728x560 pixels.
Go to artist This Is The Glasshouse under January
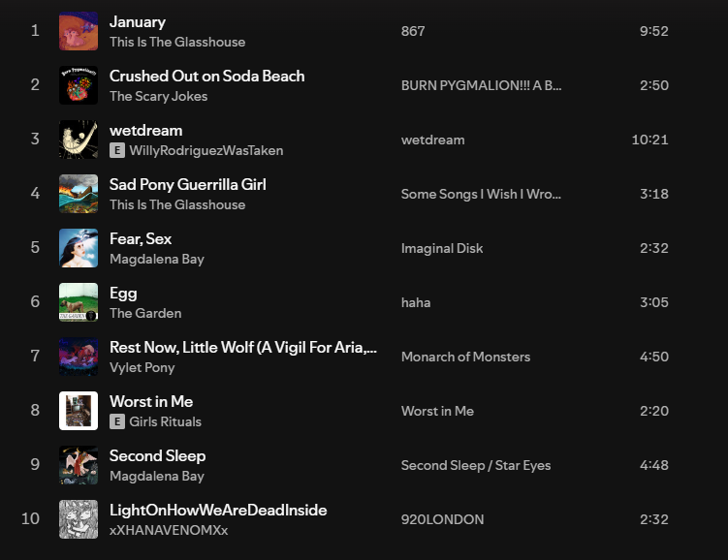tap(177, 42)
